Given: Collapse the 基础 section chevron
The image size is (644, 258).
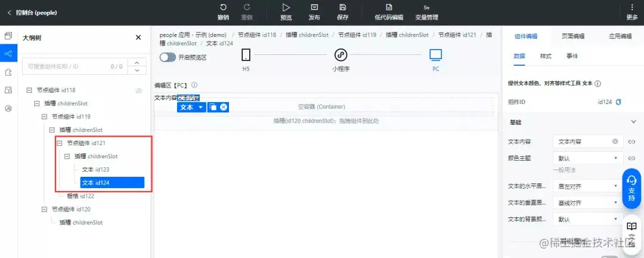Looking at the screenshot, I should coord(633,122).
